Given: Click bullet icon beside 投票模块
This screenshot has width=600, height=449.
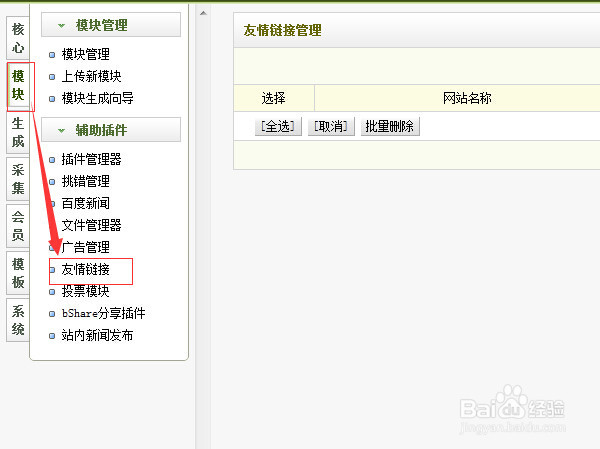Looking at the screenshot, I should [x=52, y=292].
